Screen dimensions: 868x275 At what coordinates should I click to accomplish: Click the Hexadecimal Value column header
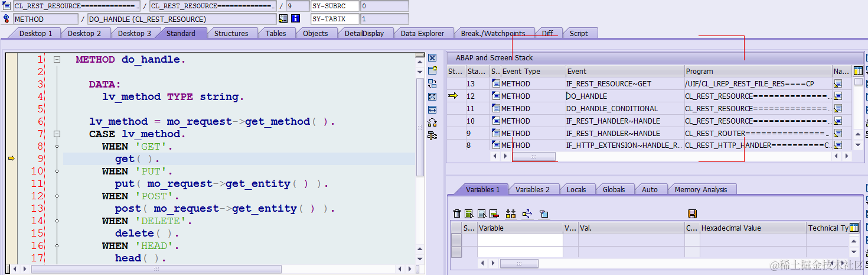[752, 228]
